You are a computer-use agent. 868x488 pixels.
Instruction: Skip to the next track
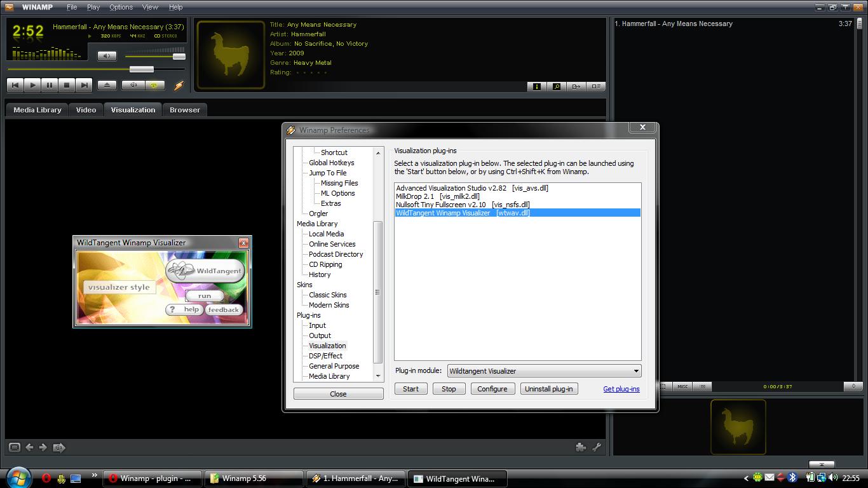pyautogui.click(x=84, y=85)
